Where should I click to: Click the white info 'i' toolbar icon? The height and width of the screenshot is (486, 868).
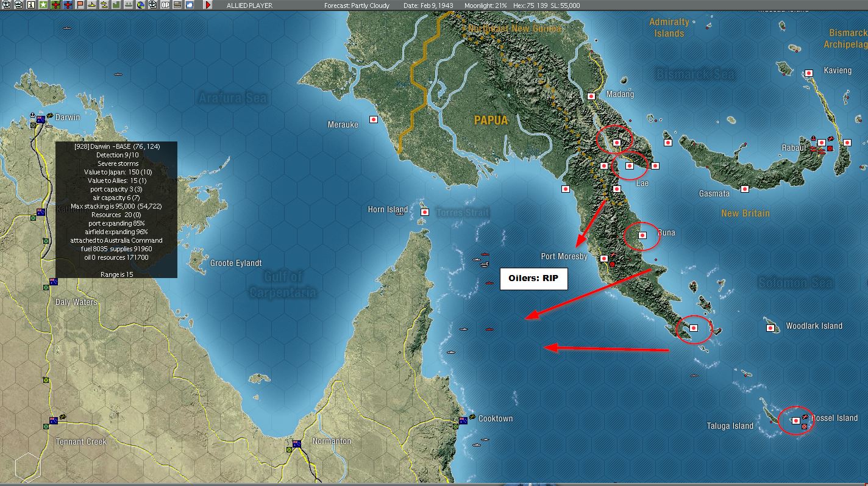pos(30,5)
